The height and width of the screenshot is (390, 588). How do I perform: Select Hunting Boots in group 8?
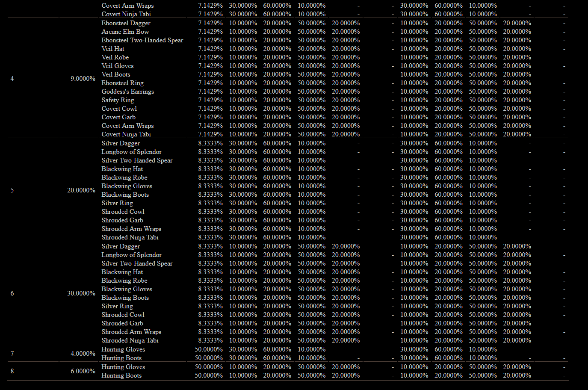(121, 375)
